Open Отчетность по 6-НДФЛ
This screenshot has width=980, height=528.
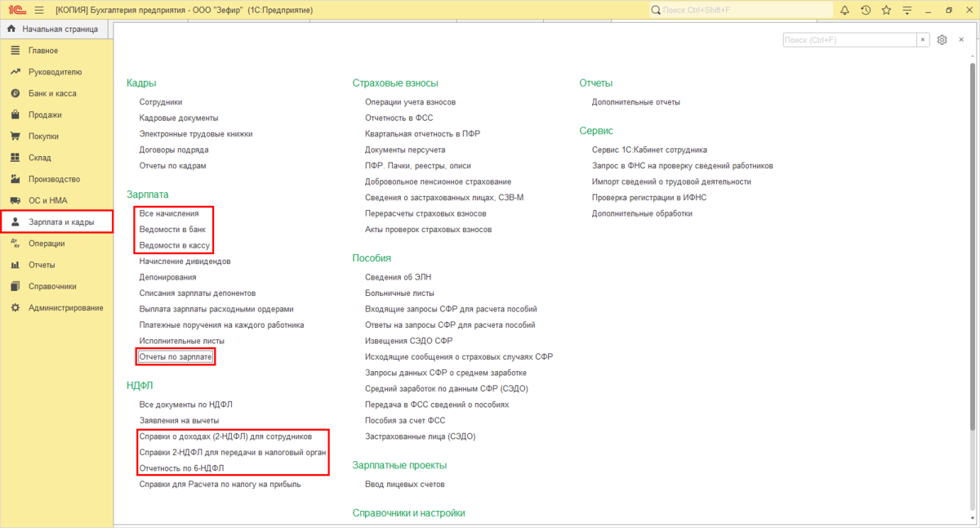pyautogui.click(x=181, y=468)
